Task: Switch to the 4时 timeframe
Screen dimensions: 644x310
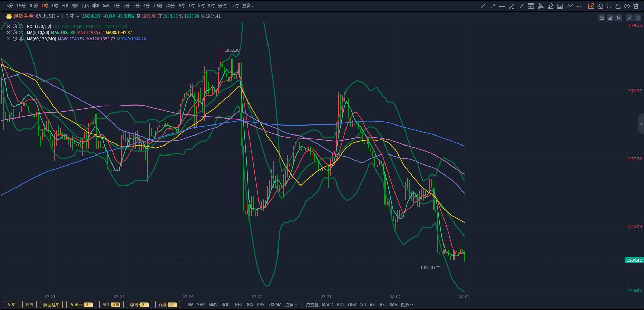Action: tap(55, 6)
